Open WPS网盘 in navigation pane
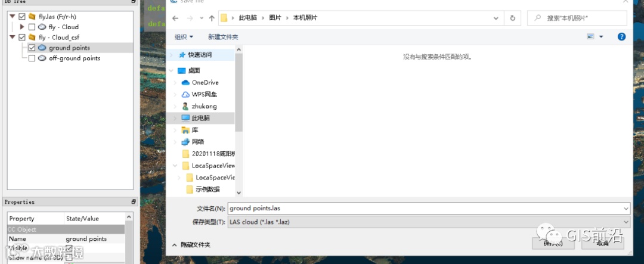The image size is (644, 264). (204, 94)
